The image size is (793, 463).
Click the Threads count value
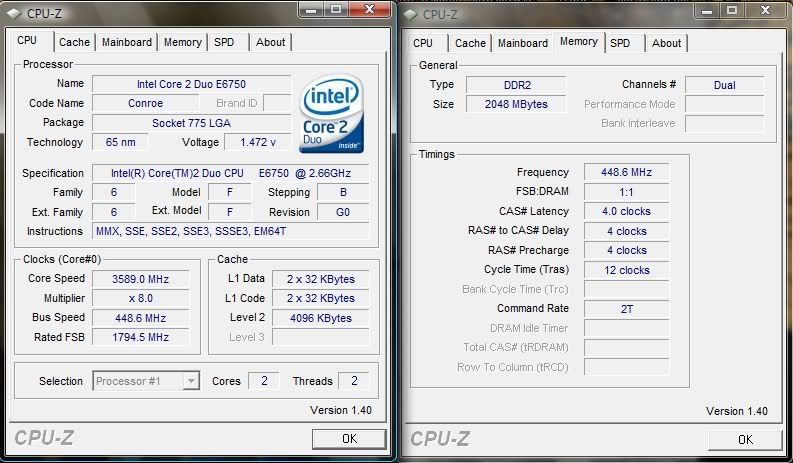coord(354,381)
